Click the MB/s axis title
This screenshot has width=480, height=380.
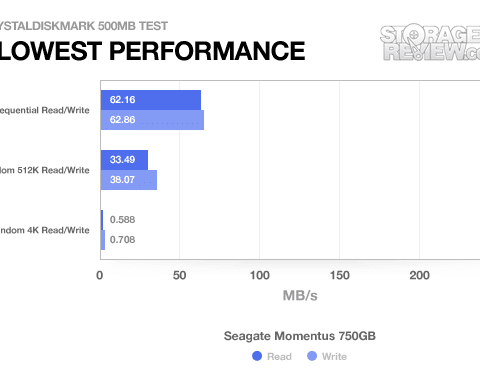(300, 296)
